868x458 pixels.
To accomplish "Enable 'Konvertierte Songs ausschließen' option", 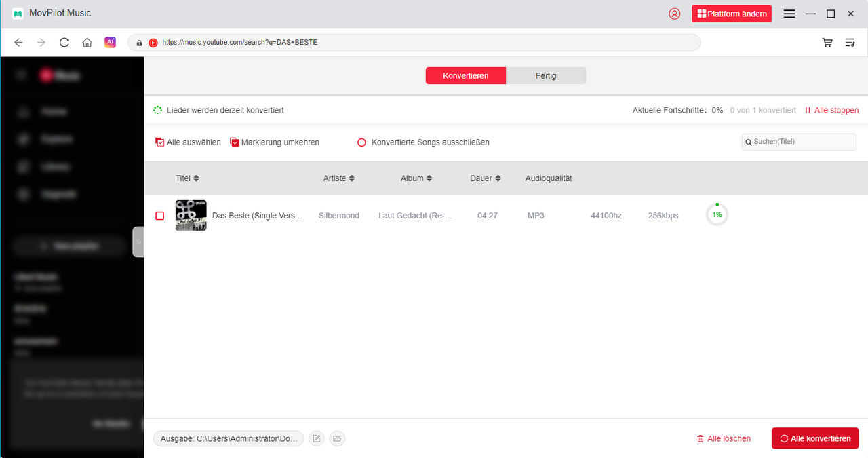I will [361, 142].
